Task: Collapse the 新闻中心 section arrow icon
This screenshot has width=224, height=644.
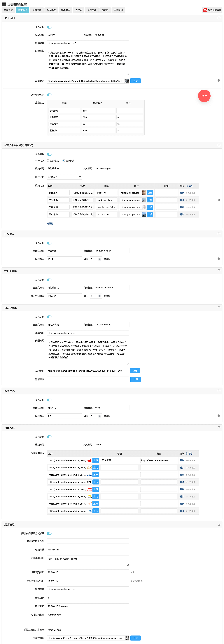Action: click(219, 391)
